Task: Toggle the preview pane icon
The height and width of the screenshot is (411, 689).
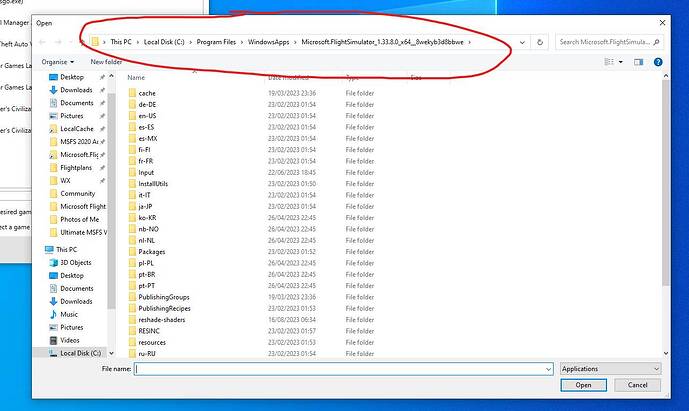Action: tap(638, 62)
